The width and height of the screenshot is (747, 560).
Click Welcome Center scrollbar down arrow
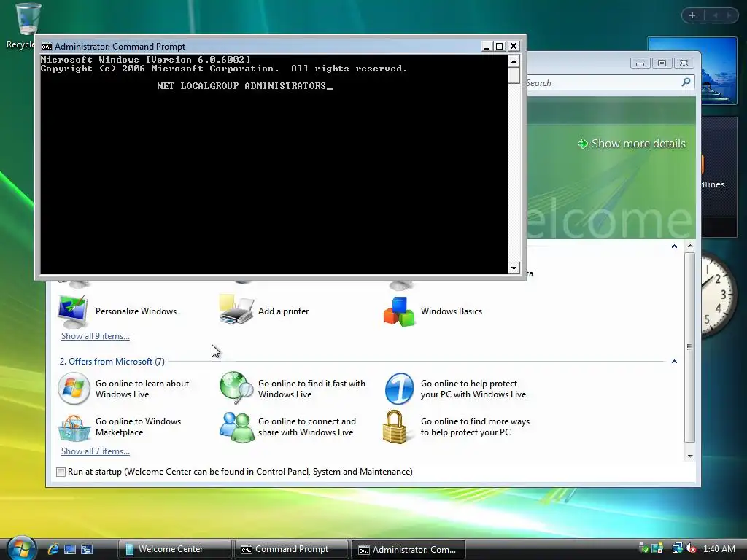point(690,456)
